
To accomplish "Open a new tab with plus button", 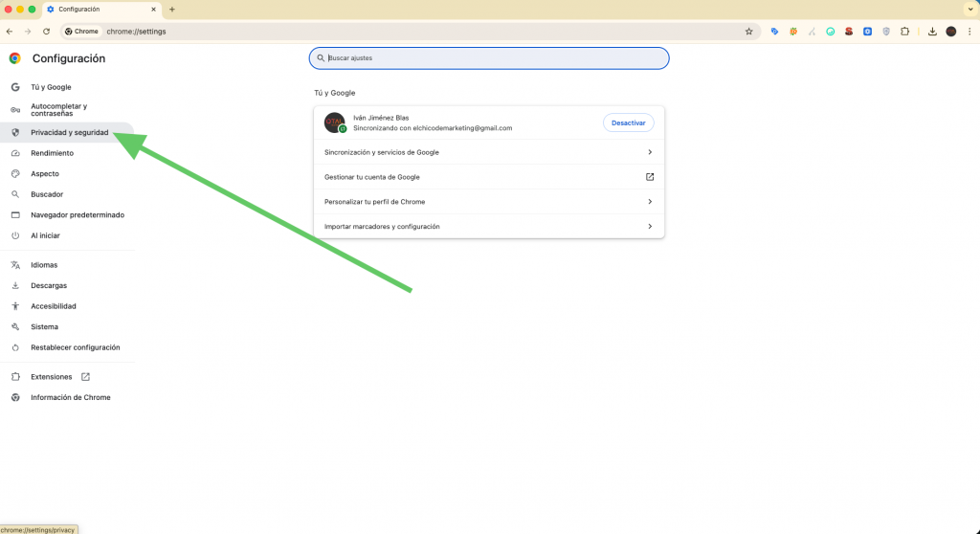I will (x=172, y=10).
